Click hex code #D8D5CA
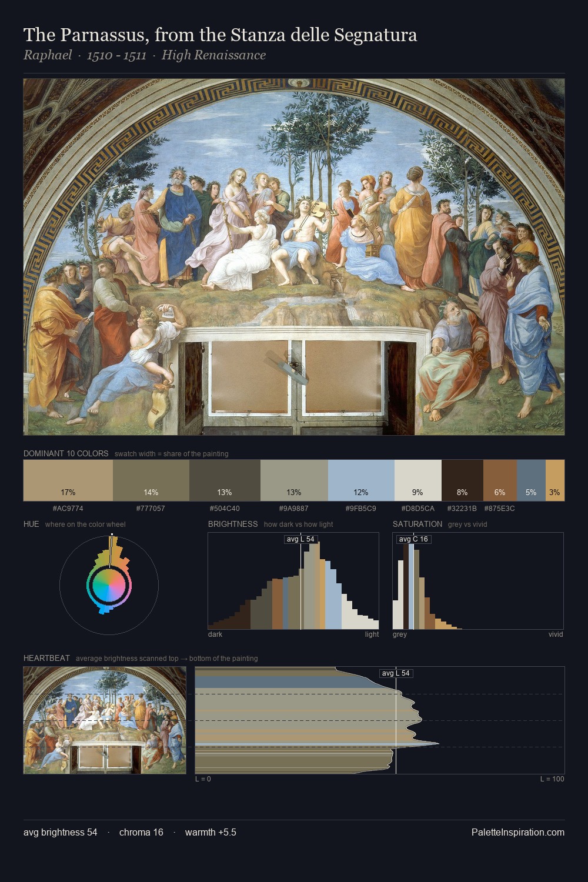 pos(417,509)
